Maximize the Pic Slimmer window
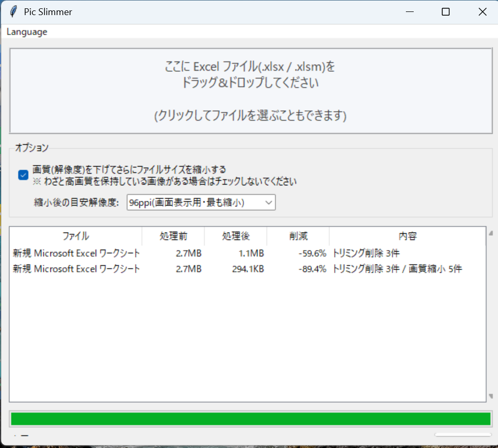The image size is (498, 448). (x=445, y=12)
